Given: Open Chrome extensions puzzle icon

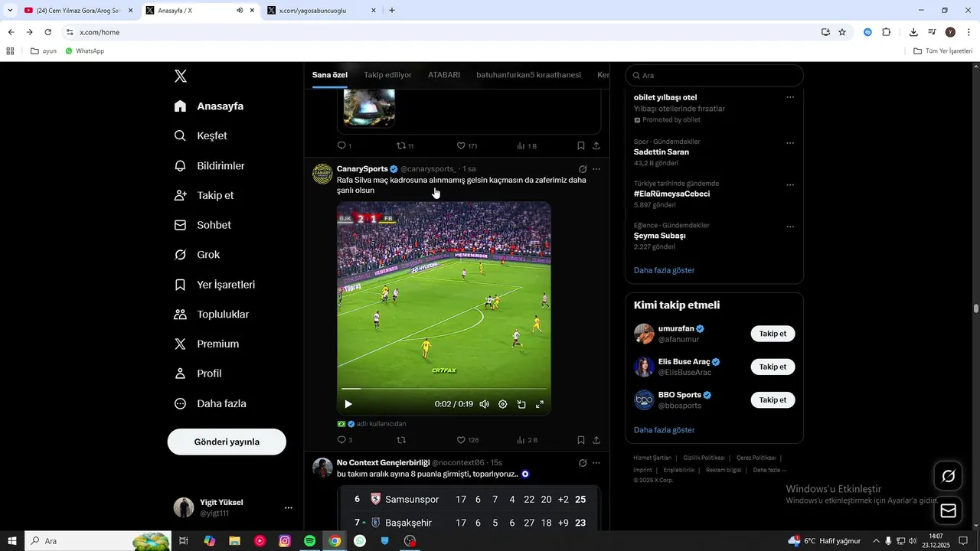Looking at the screenshot, I should (x=887, y=32).
